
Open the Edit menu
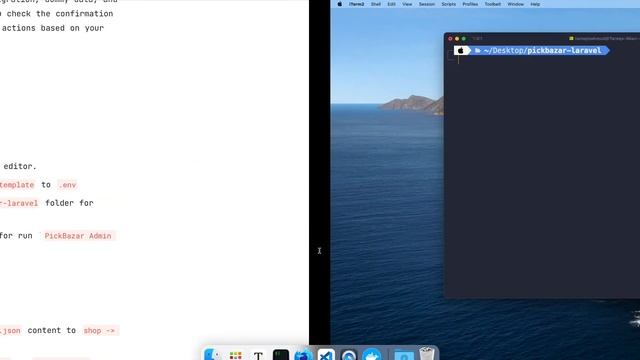point(391,4)
